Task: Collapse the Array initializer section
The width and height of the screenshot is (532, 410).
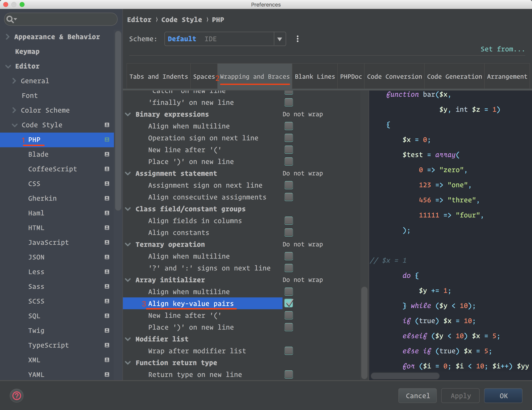Action: pyautogui.click(x=128, y=280)
